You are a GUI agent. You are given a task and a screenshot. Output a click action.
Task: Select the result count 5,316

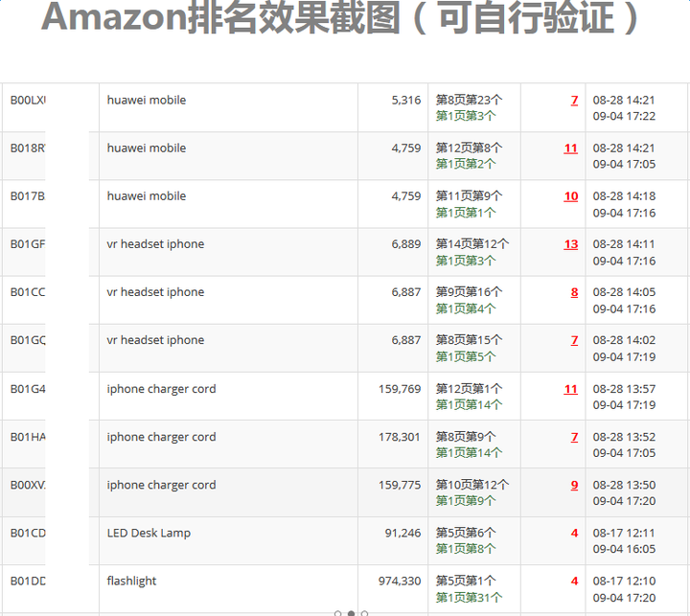click(x=406, y=101)
